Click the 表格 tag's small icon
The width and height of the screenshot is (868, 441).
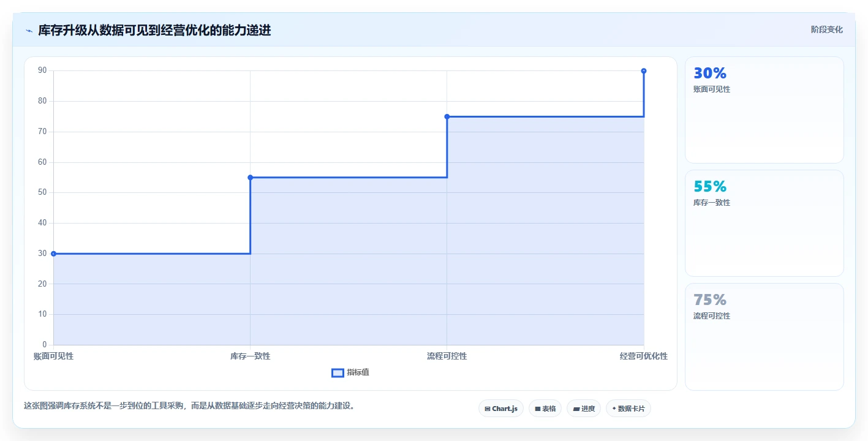[x=537, y=409]
